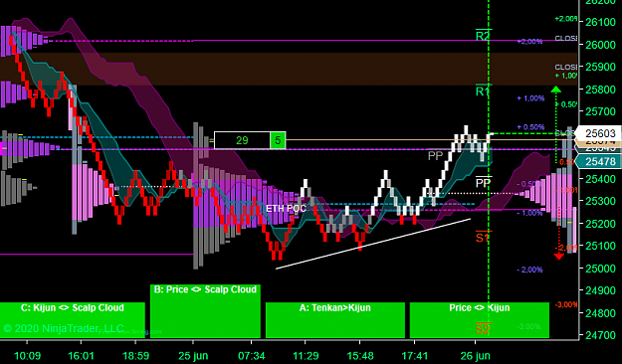Select the teal 25478 price marker
622x364 pixels.
click(599, 161)
